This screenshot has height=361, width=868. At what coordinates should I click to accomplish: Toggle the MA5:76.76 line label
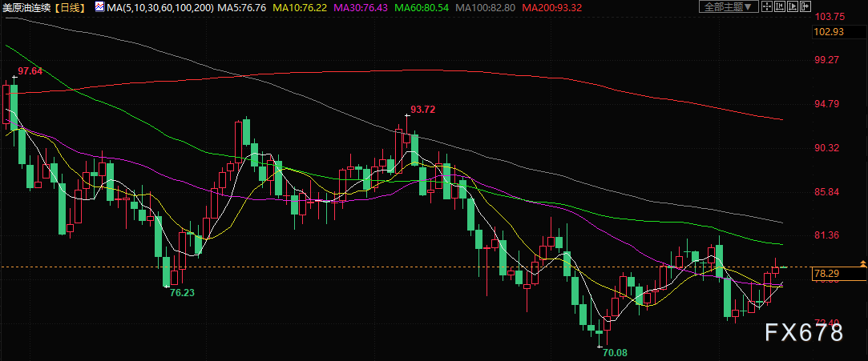coord(244,7)
